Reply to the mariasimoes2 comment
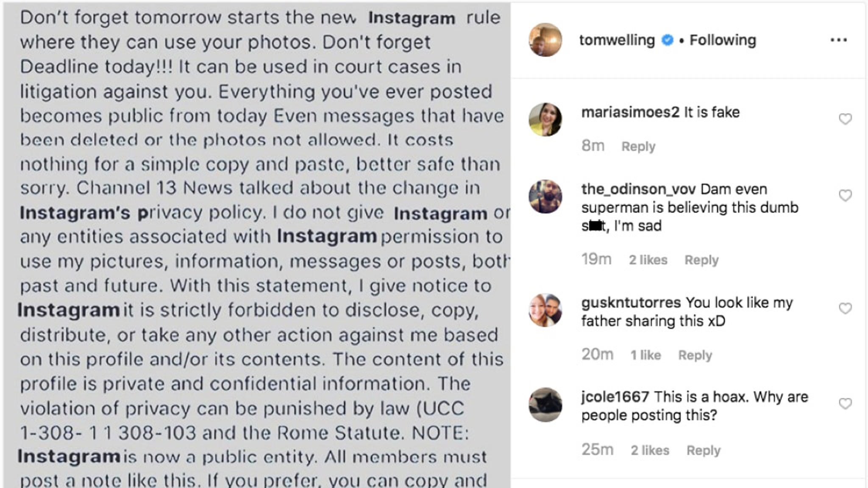The height and width of the screenshot is (488, 868). pos(638,147)
